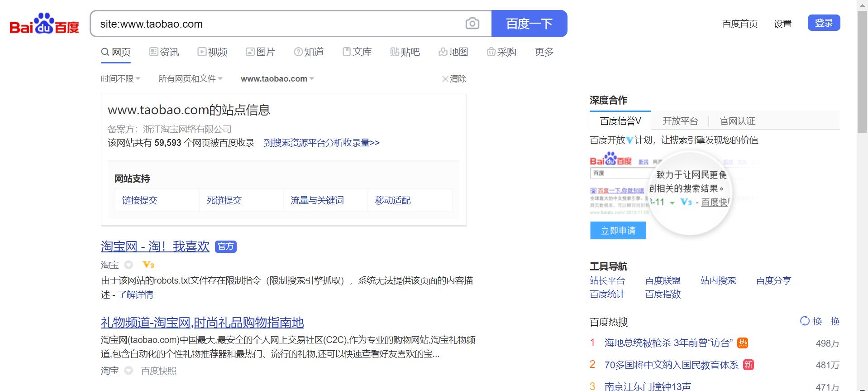
Task: Open 设置 menu
Action: click(782, 24)
